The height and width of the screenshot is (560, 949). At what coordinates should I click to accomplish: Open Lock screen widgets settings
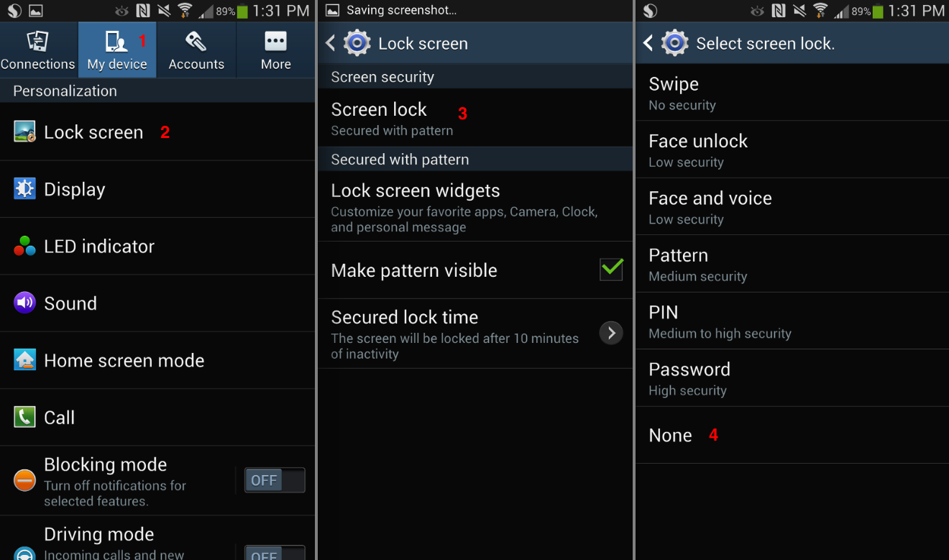pyautogui.click(x=475, y=206)
